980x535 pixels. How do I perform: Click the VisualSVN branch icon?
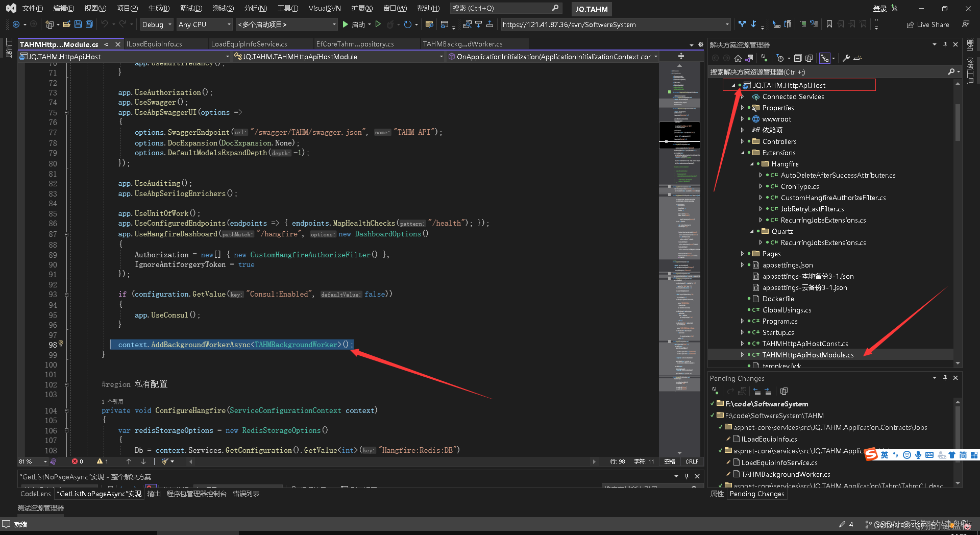[x=742, y=24]
